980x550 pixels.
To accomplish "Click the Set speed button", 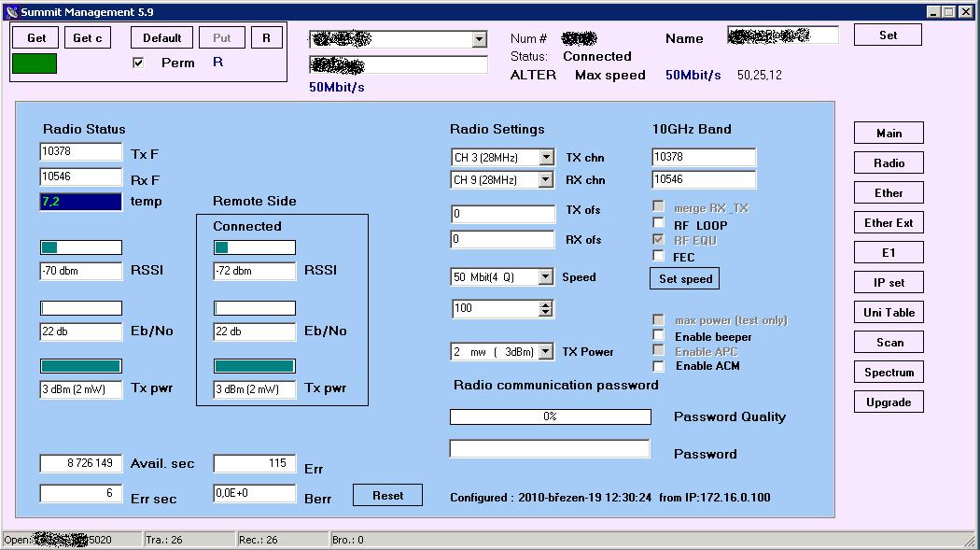I will 685,279.
